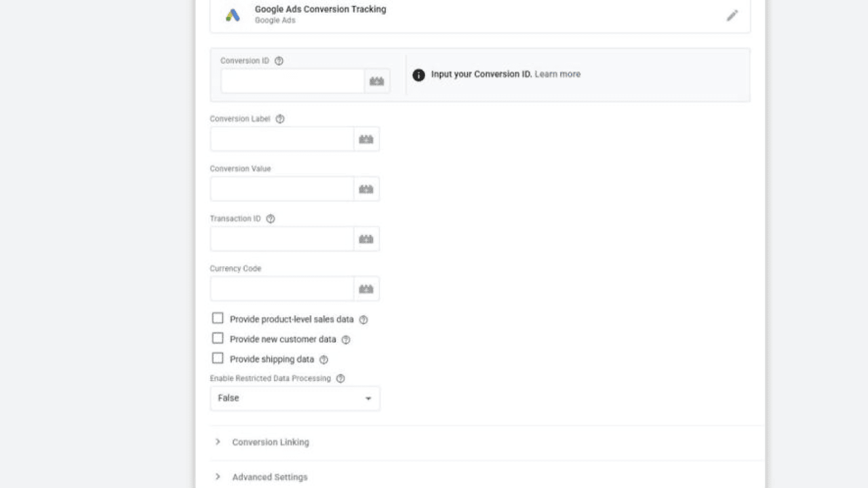Click help icon beside Transaction ID label
Image resolution: width=868 pixels, height=488 pixels.
[271, 219]
